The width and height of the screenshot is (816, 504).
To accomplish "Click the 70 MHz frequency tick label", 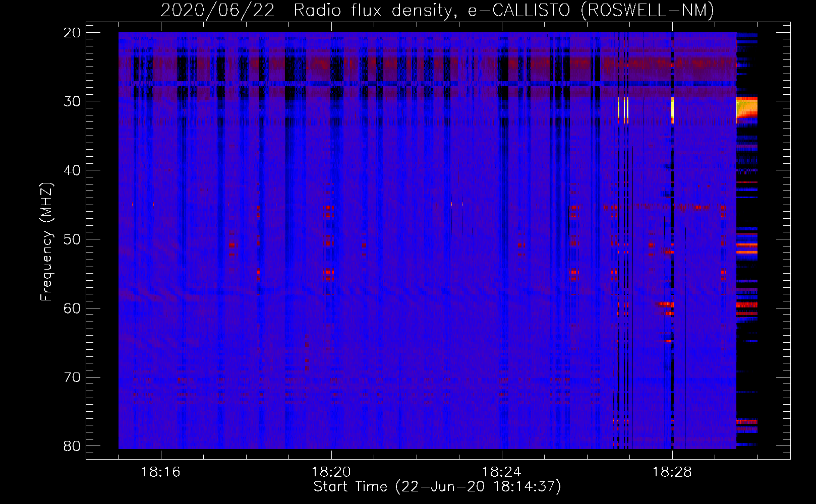I will point(73,377).
